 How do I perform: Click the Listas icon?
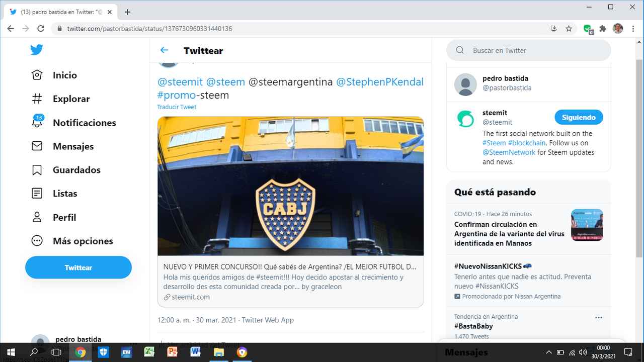(x=37, y=193)
